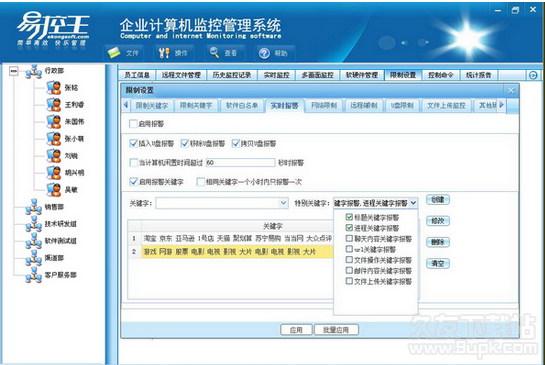
Task: Open 软硬件管理 tab
Action: 362,75
